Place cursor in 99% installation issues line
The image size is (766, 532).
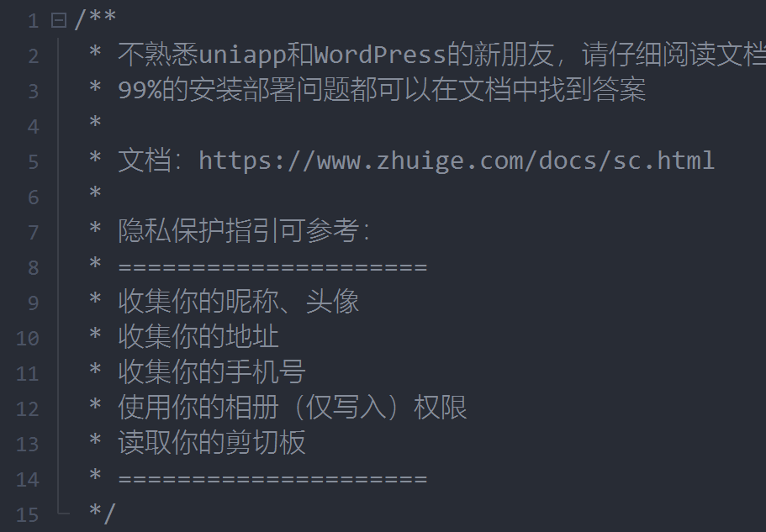382,90
